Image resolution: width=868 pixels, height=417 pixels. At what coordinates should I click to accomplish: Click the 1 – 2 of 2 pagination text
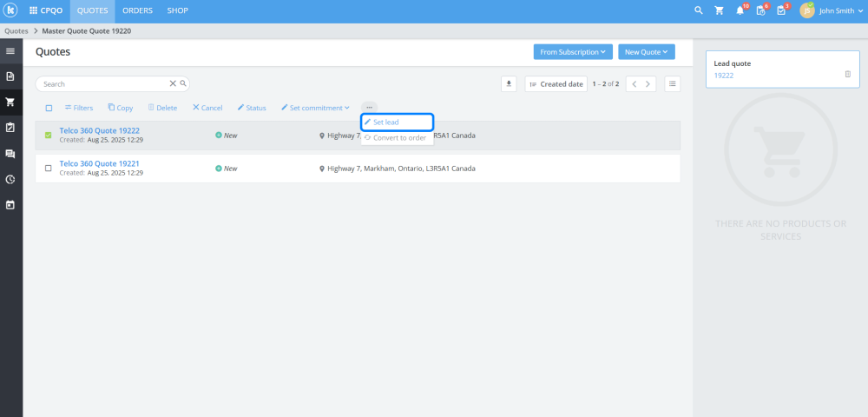(x=606, y=83)
